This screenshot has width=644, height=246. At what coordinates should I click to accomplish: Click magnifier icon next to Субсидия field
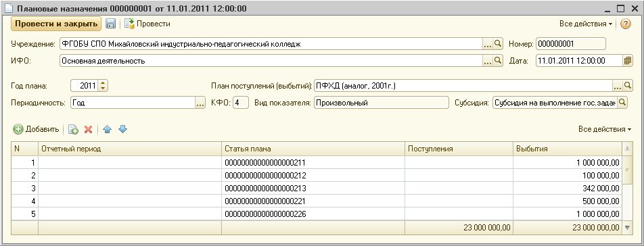tap(622, 103)
